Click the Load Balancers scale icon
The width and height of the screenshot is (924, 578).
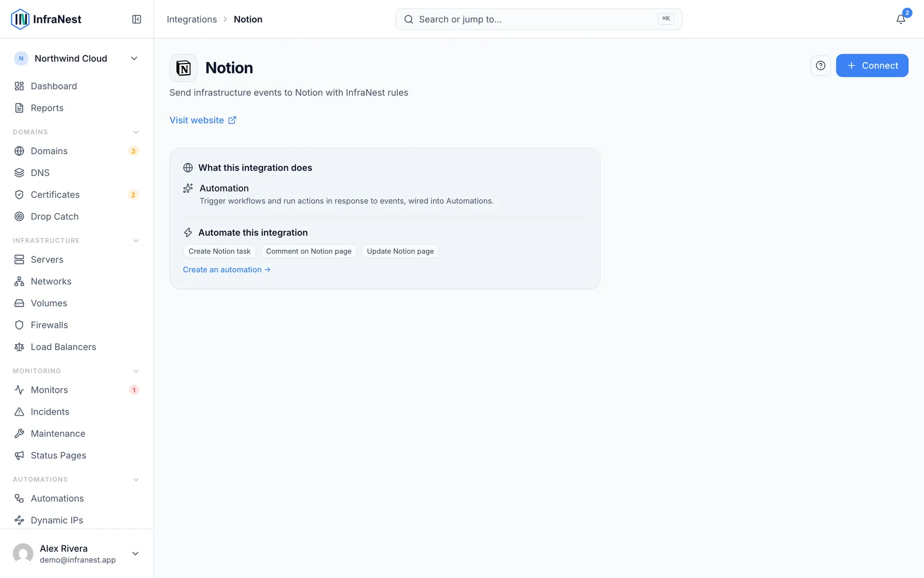19,347
